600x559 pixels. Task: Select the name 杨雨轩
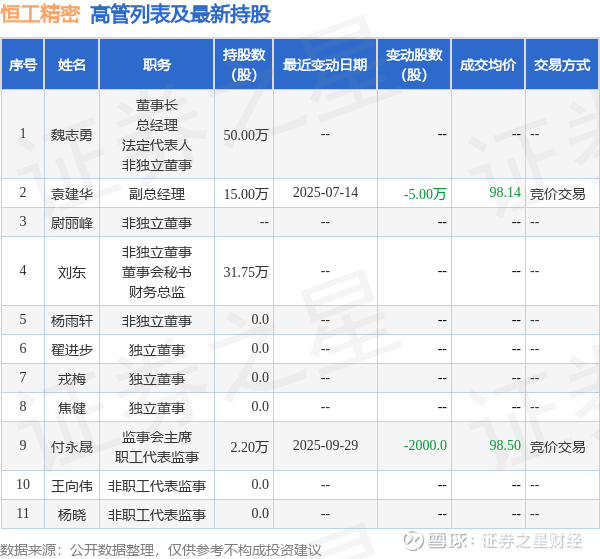(x=72, y=321)
